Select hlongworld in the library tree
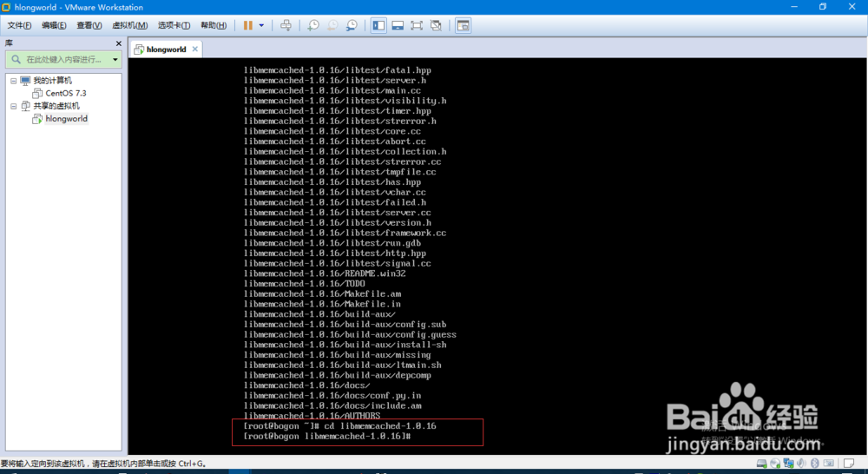 pyautogui.click(x=67, y=118)
